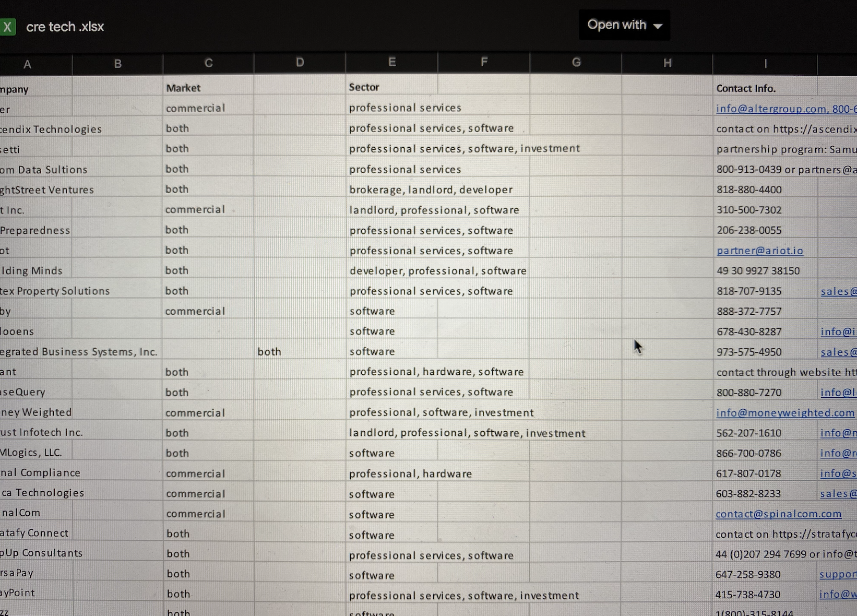This screenshot has width=857, height=616.
Task: Click 'contact through website' contact cell
Action: coord(786,372)
